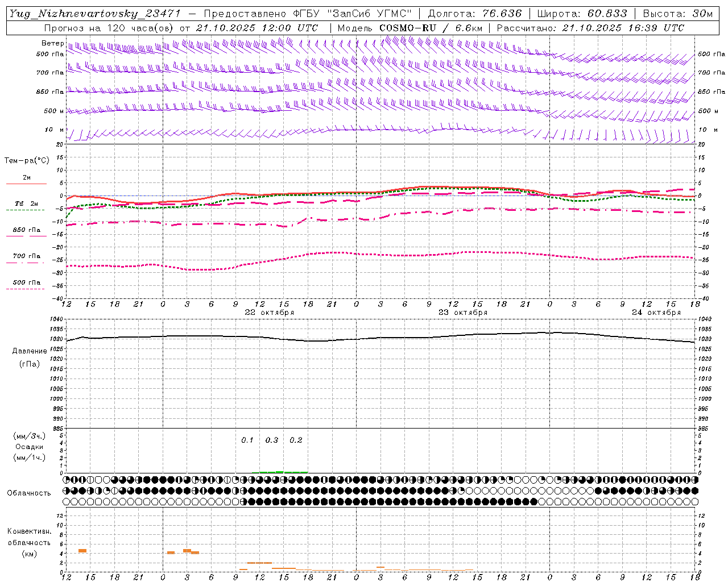Click the Ветер panel label

click(52, 43)
